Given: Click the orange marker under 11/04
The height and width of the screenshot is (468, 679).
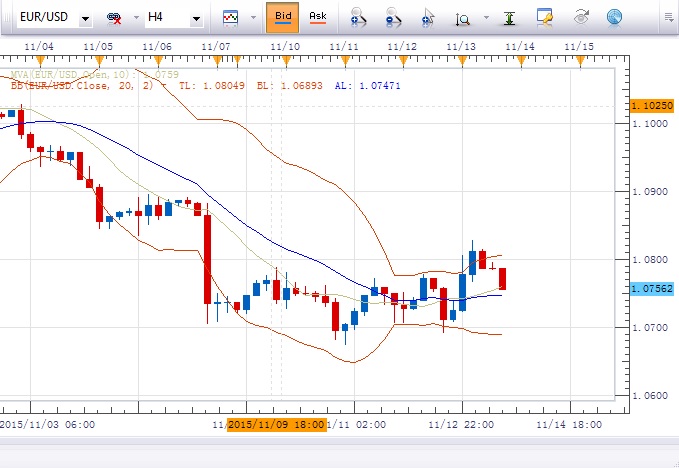Looking at the screenshot, I should (40, 61).
